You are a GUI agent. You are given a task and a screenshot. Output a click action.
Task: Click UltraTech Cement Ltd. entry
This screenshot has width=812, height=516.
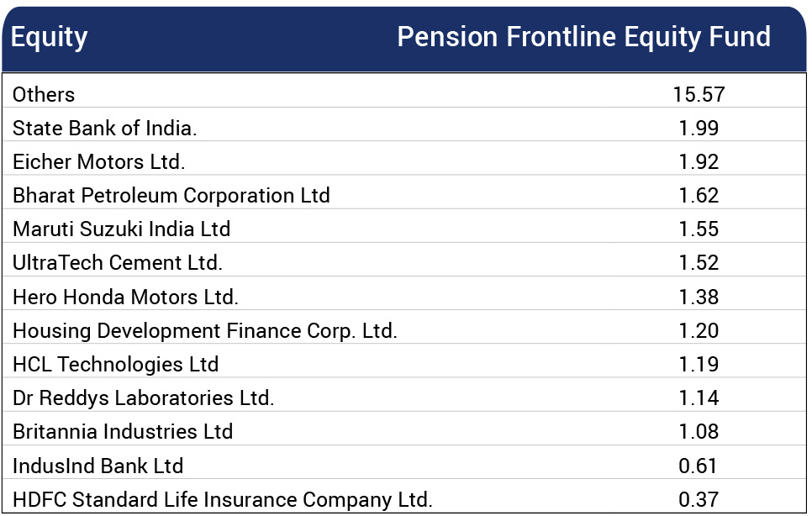(118, 263)
